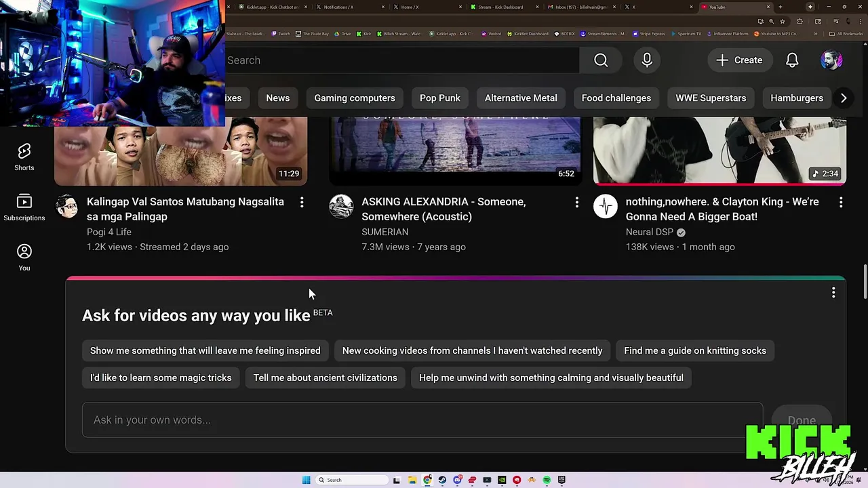Open File Explorer from the taskbar
Screen dimensions: 868x488
tap(412, 480)
